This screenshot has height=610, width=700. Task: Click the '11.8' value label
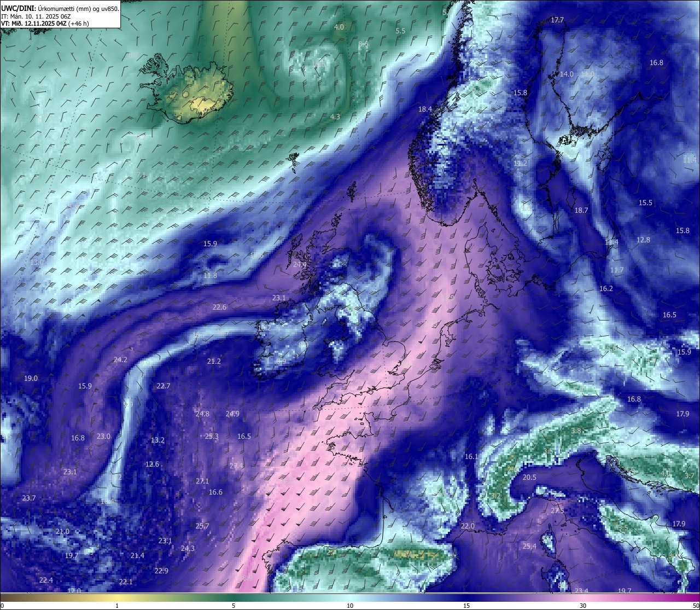210,276
